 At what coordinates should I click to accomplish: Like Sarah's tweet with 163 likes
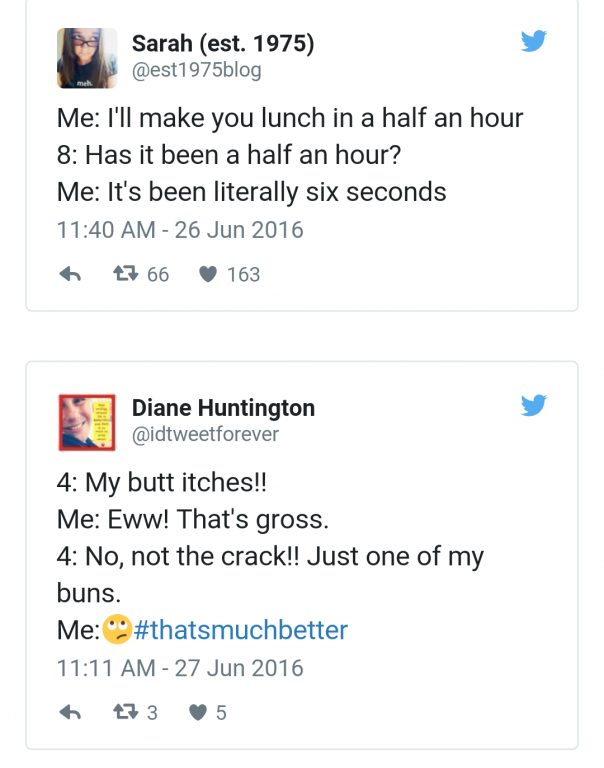[208, 274]
